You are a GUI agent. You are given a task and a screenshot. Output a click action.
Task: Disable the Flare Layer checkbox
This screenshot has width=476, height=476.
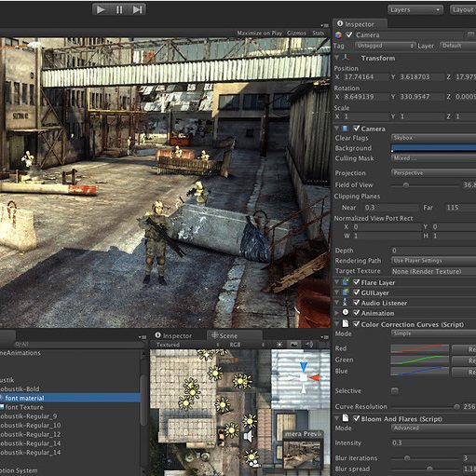click(x=357, y=282)
